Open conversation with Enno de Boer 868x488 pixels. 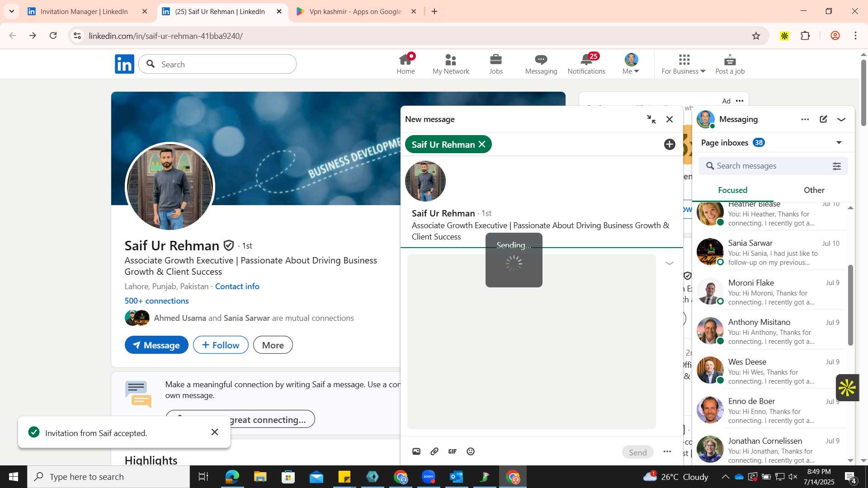(x=769, y=410)
